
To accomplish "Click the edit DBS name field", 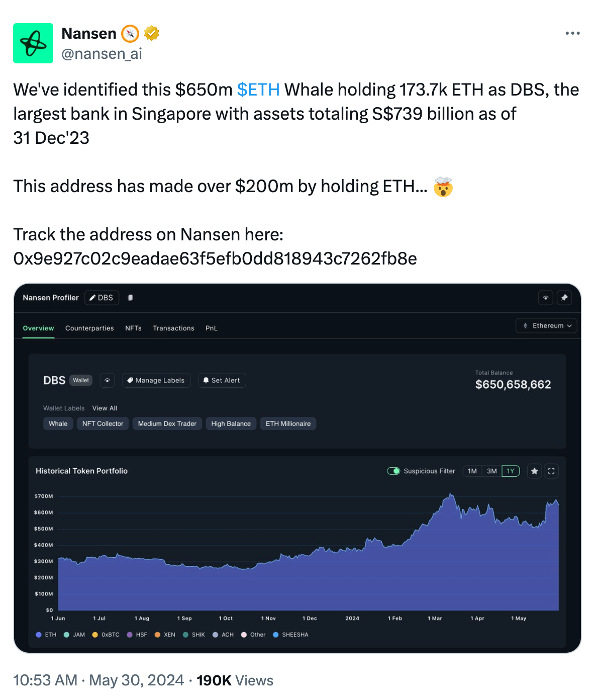I will 102,298.
